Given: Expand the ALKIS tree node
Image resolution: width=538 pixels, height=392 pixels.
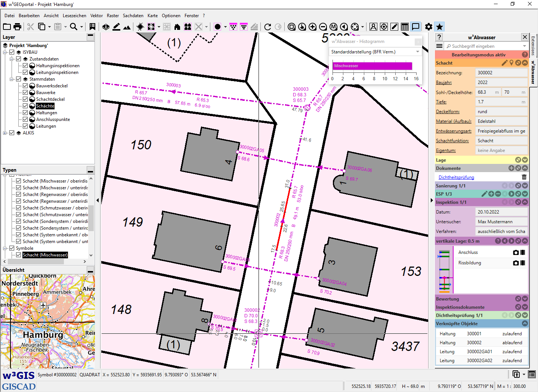Looking at the screenshot, I should point(5,133).
